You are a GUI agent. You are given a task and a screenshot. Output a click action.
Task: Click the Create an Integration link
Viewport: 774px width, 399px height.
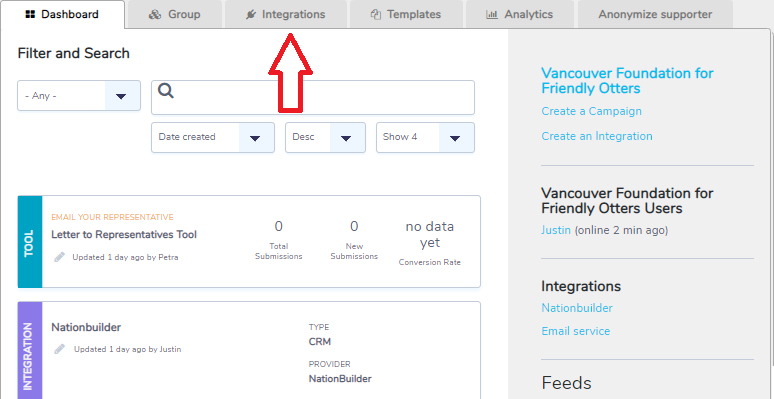point(597,136)
